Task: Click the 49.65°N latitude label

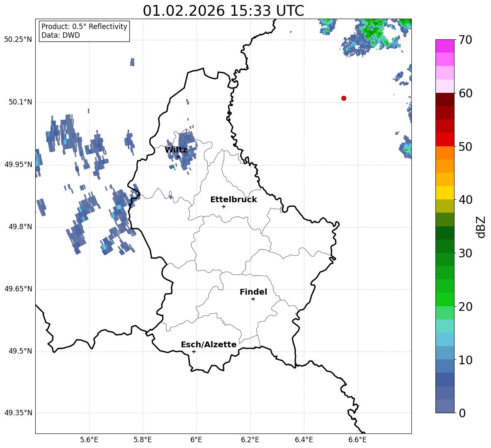Action: coord(18,289)
